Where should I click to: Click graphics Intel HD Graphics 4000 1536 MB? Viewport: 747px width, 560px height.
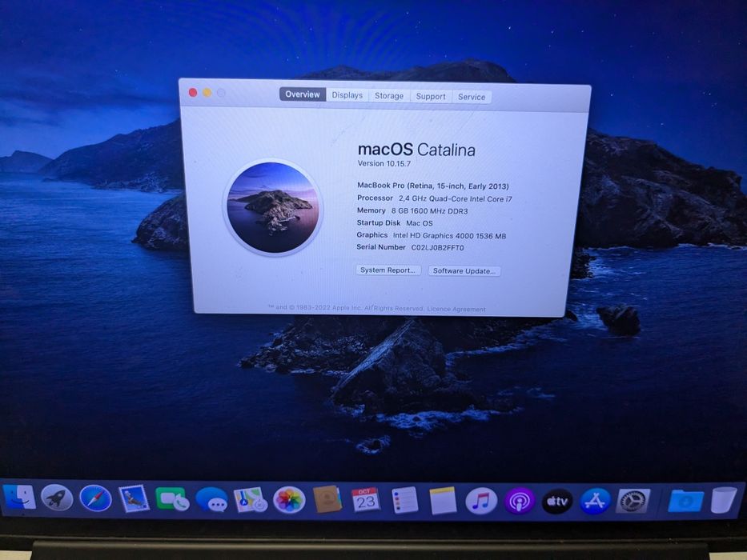(450, 236)
